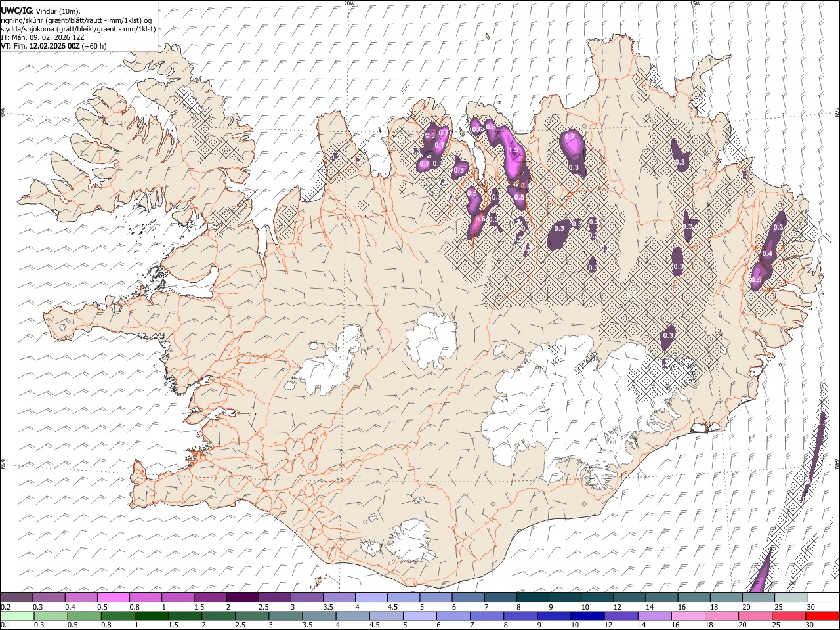
Task: Click the rain-scale swatch for 2–2.5 mm
Action: [217, 616]
